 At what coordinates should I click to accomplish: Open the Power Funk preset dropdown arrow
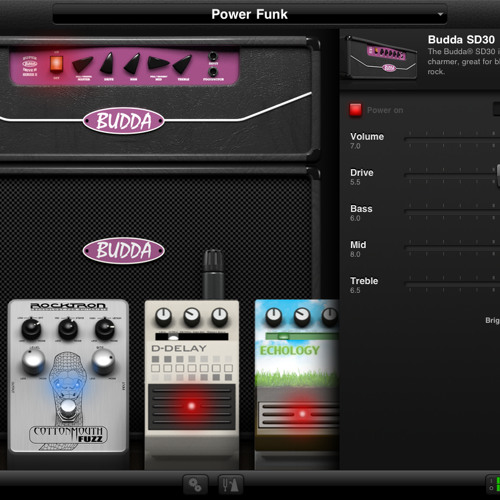(x=440, y=14)
